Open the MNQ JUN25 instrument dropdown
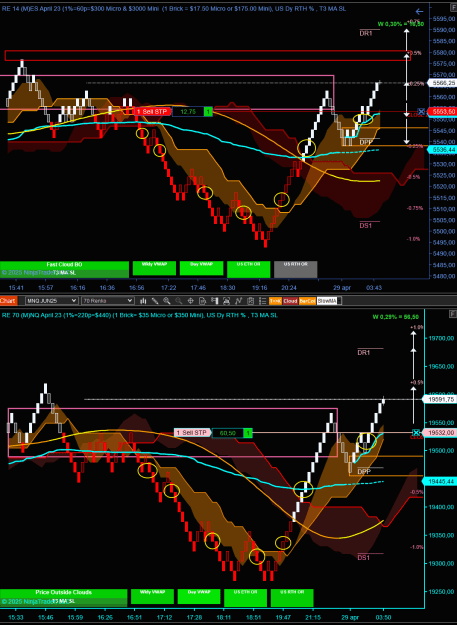 point(51,301)
